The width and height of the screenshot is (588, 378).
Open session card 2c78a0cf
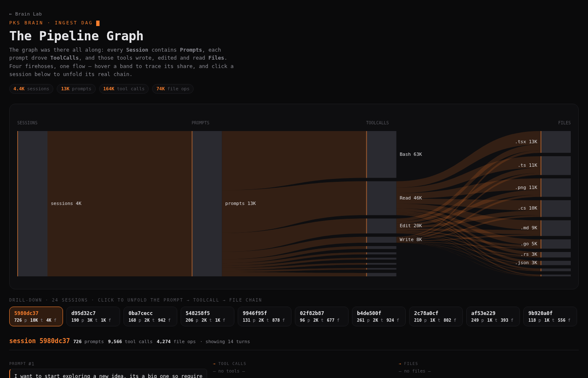click(x=436, y=316)
